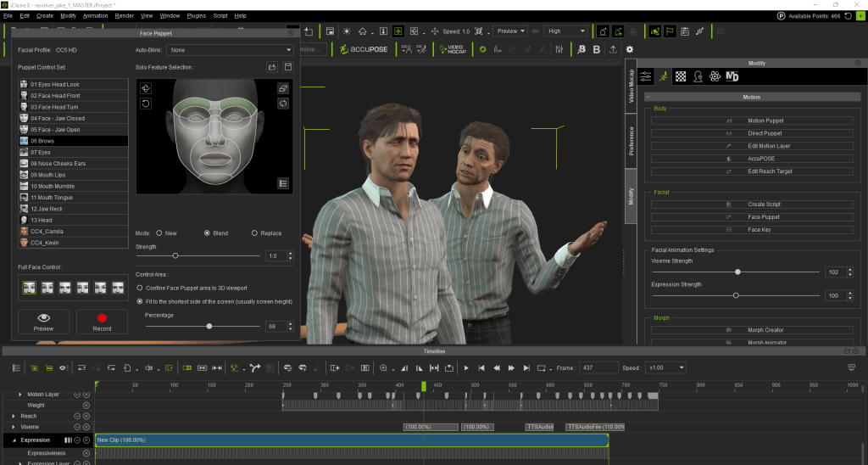Open the attribute sliders tab in Modify panel
Screen dimensions: 868x465
click(645, 76)
